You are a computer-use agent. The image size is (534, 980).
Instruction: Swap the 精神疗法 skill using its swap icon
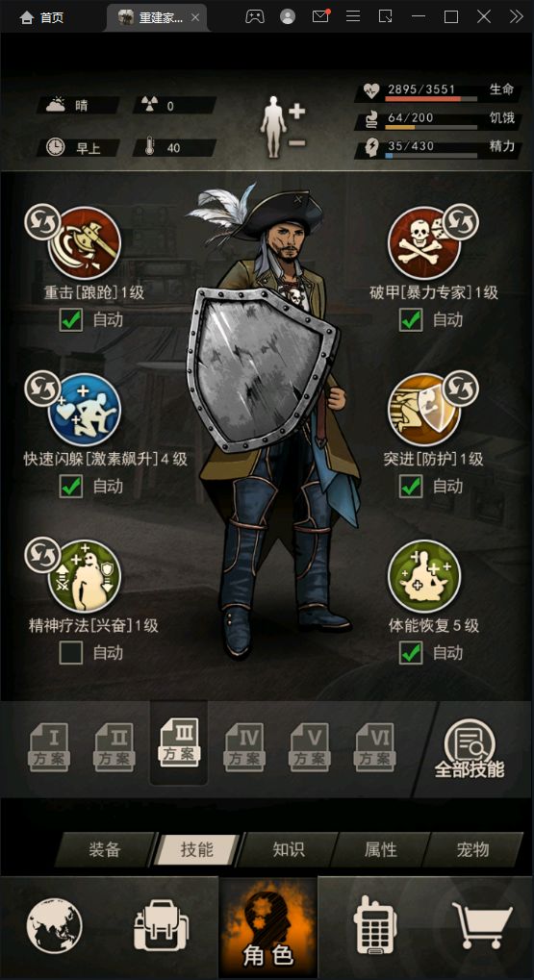point(42,555)
